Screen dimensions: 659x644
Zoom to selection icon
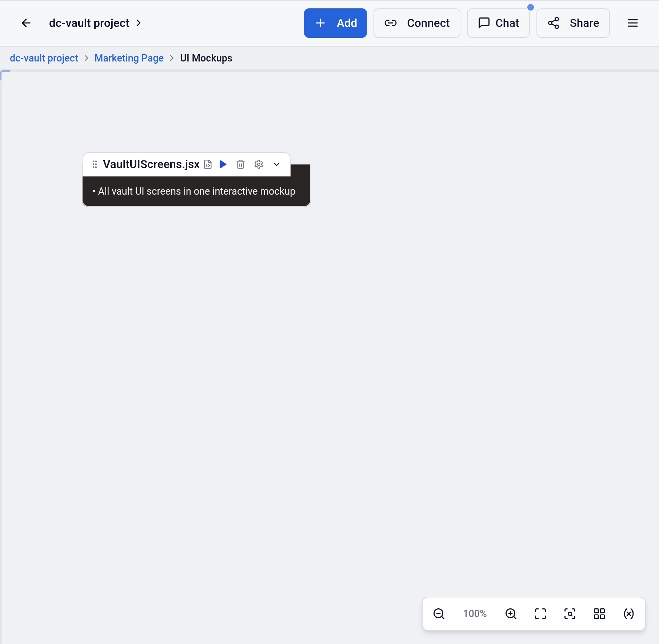point(570,614)
